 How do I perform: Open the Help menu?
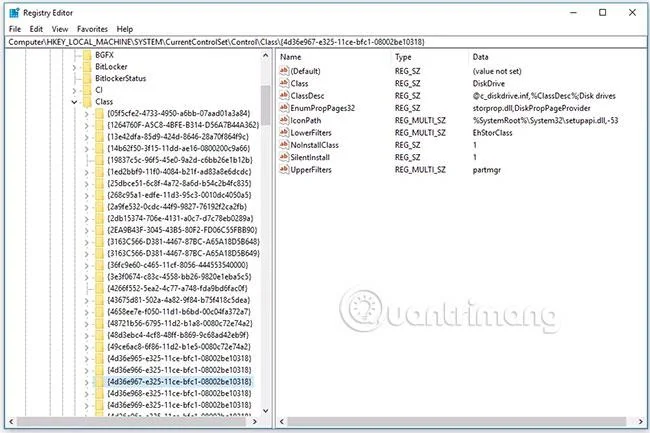[x=124, y=29]
